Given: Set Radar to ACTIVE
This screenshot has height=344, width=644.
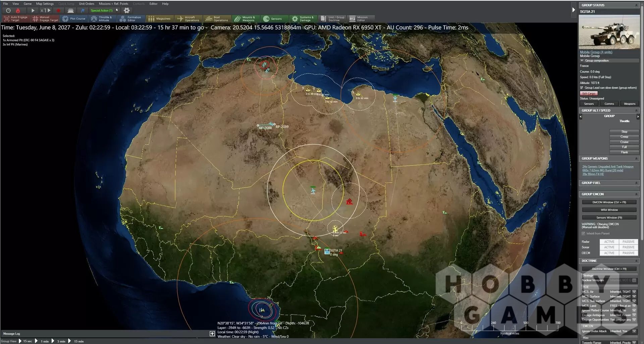Looking at the screenshot, I should point(609,242).
